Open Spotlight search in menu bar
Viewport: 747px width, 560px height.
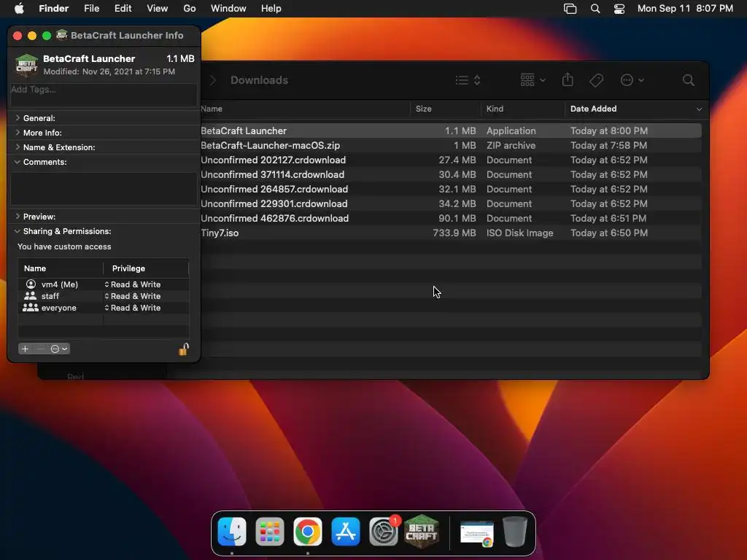(595, 9)
